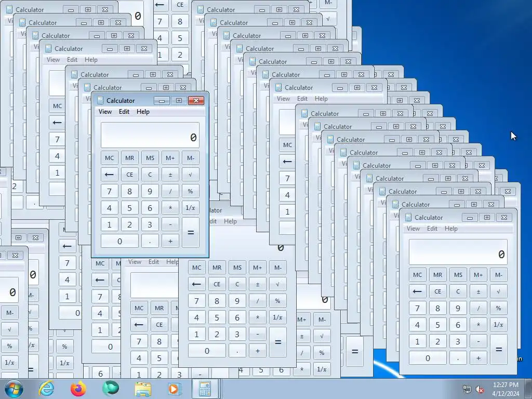Image resolution: width=532 pixels, height=399 pixels.
Task: Click backspace arrow in Calculator below active window
Action: pos(196,284)
